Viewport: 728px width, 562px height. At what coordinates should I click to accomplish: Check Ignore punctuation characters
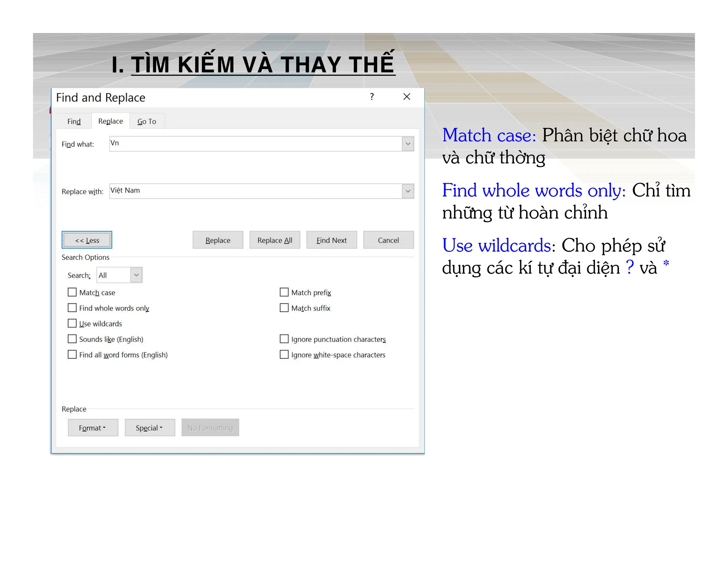[284, 339]
